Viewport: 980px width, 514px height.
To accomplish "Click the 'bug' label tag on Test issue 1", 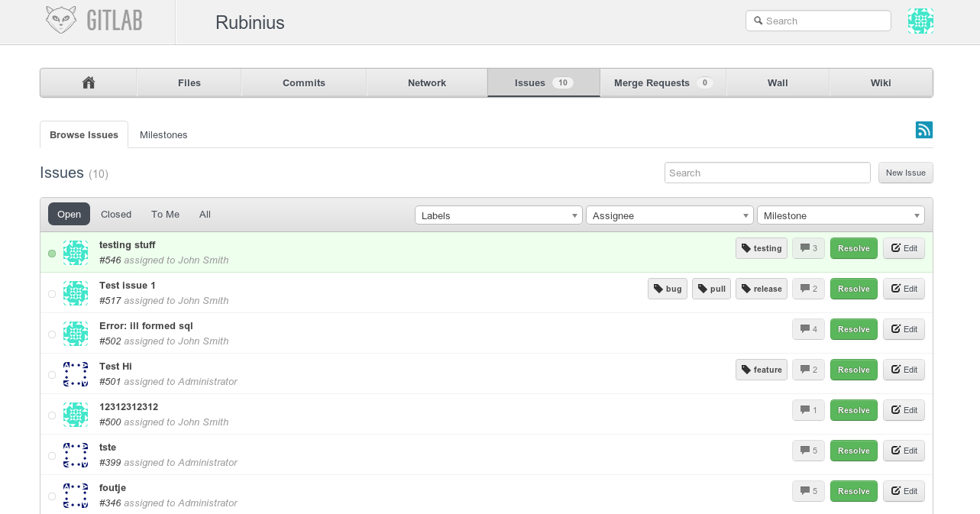I will click(x=667, y=289).
